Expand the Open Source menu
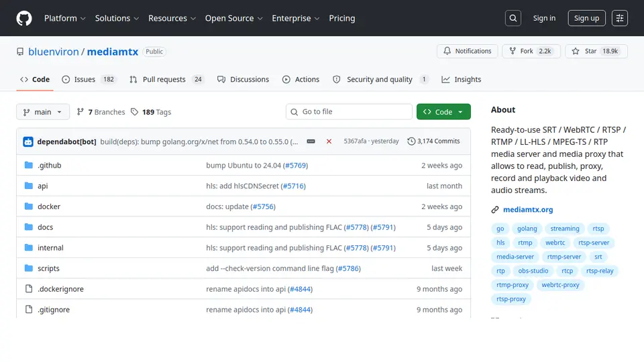 click(233, 18)
